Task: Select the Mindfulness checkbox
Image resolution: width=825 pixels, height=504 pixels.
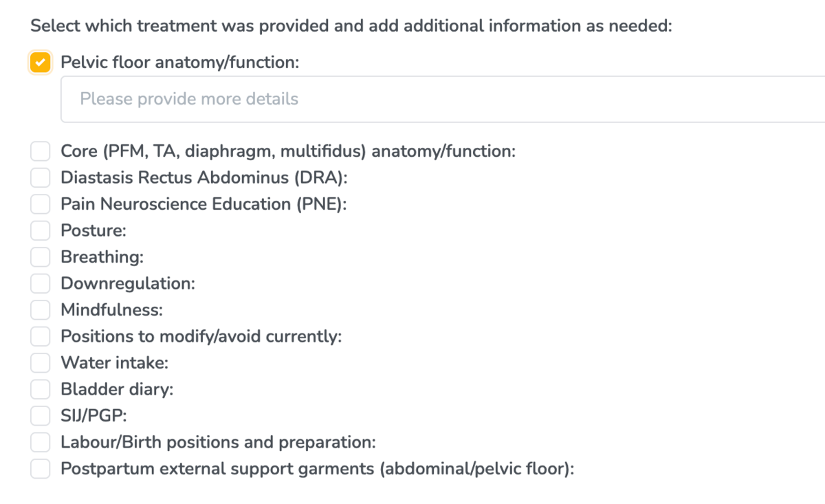Action: click(39, 309)
